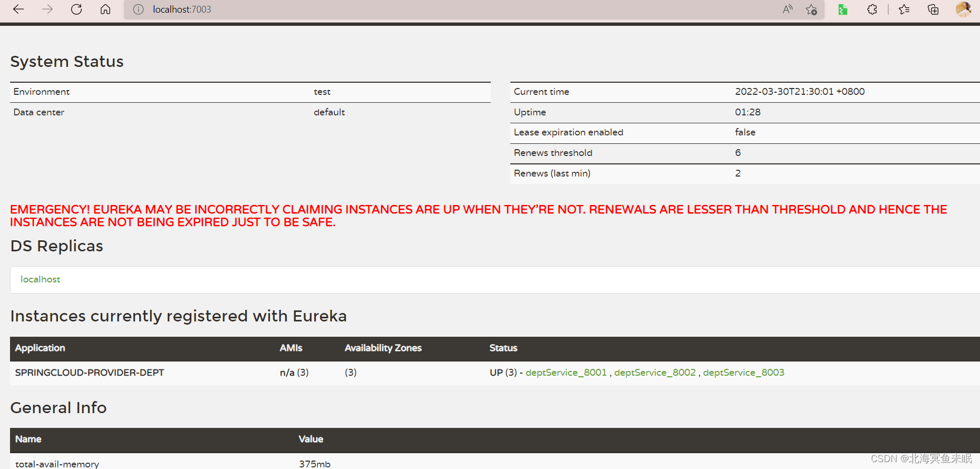View site information icon in address bar

pos(138,9)
